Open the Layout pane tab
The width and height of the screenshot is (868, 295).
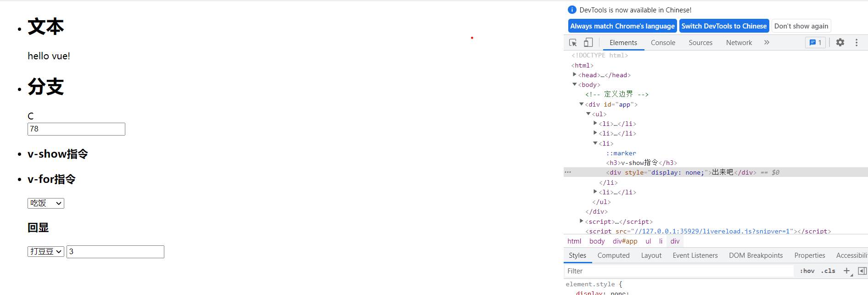click(651, 255)
